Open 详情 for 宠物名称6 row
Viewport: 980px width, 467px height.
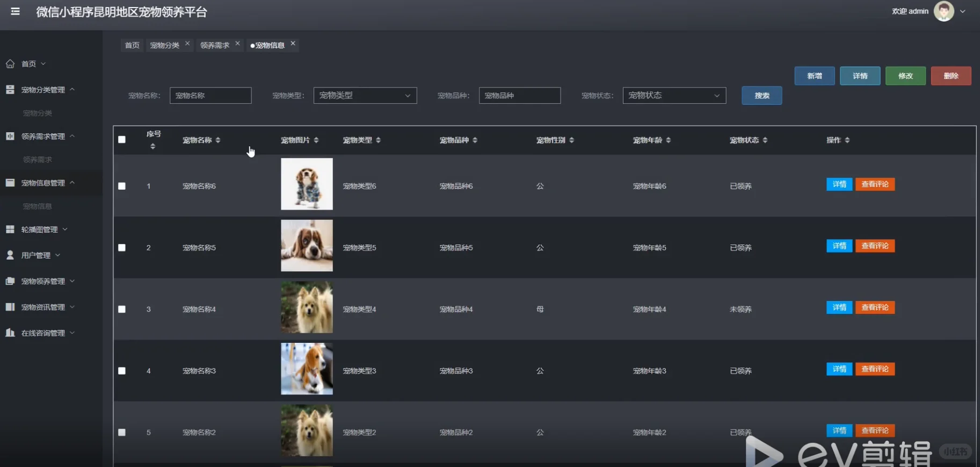point(839,184)
